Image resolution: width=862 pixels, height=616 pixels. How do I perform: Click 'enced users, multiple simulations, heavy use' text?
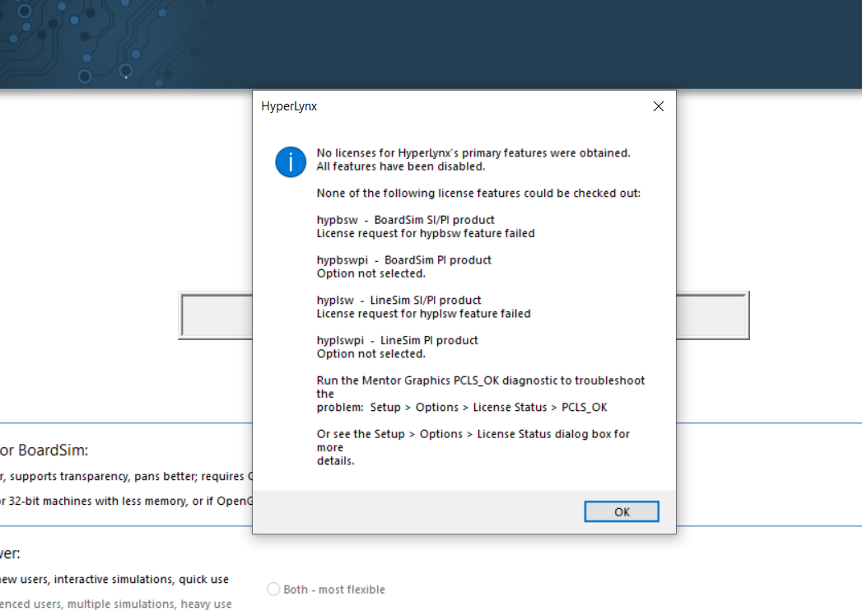[x=115, y=604]
